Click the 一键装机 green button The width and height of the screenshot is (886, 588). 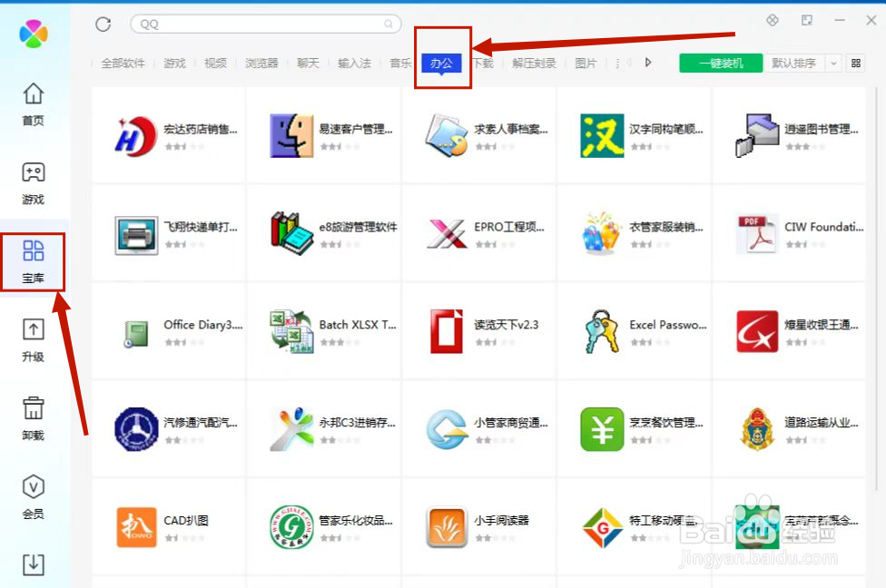[721, 64]
